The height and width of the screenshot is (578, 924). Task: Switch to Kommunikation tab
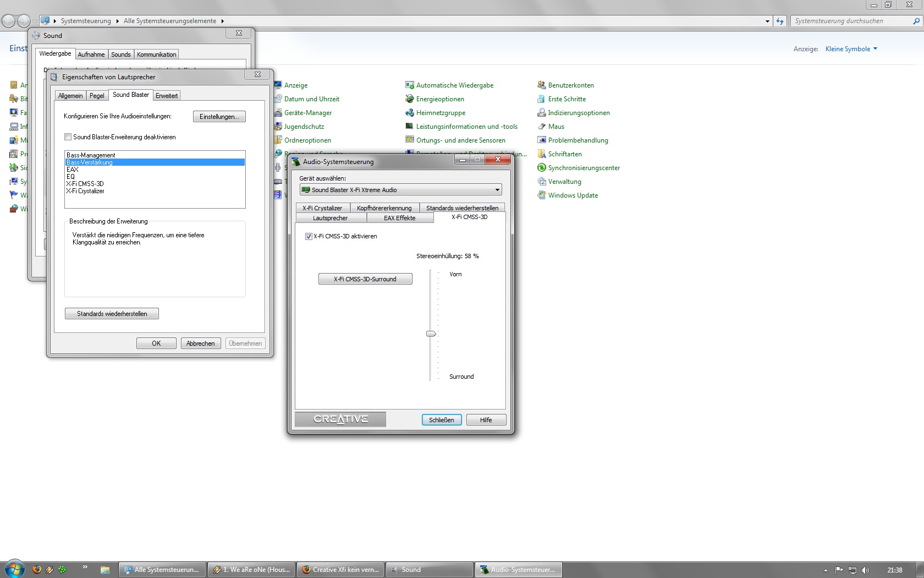(157, 54)
